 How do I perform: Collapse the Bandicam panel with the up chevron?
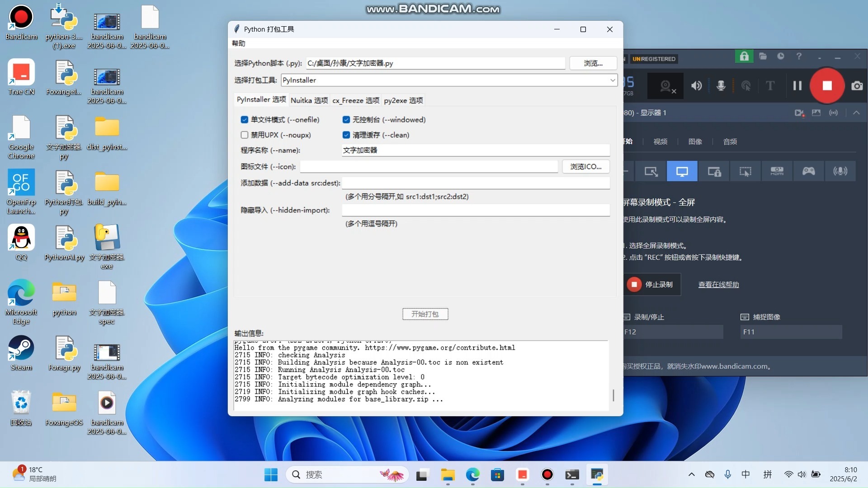(856, 113)
